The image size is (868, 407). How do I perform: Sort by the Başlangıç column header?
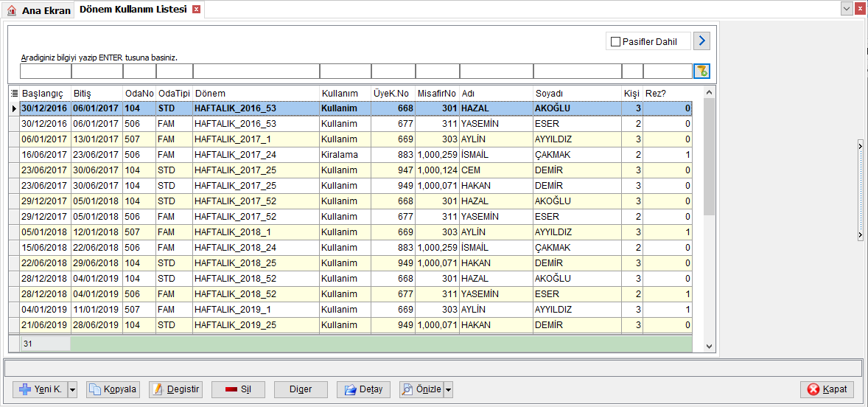(x=46, y=94)
